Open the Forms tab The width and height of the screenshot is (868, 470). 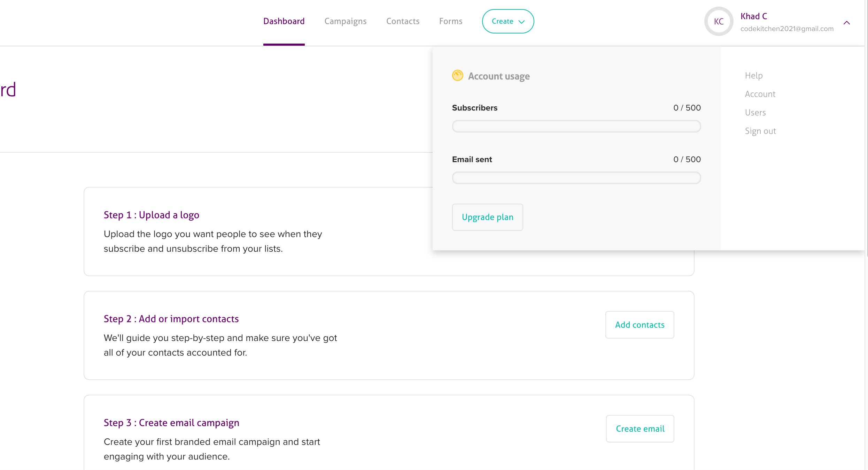[450, 21]
